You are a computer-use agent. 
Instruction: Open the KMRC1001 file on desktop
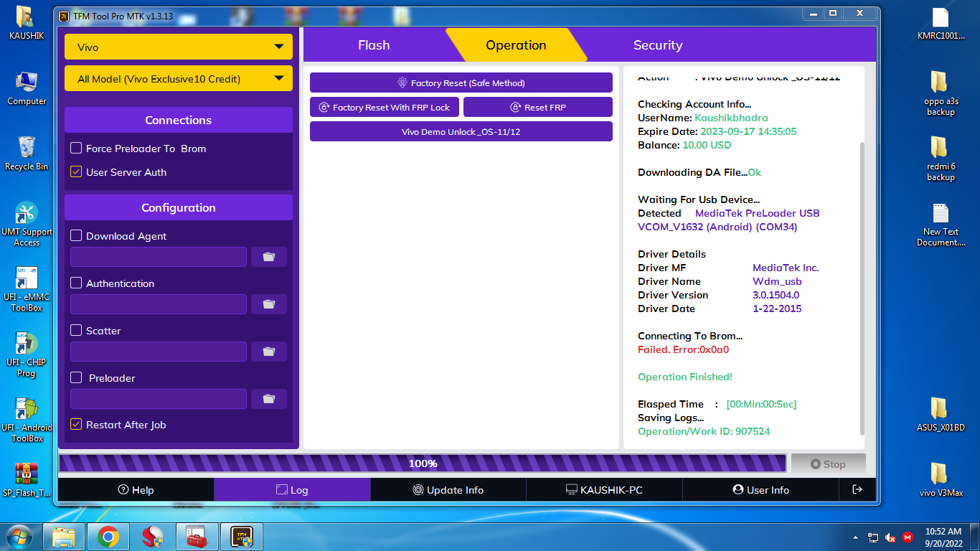[x=941, y=23]
